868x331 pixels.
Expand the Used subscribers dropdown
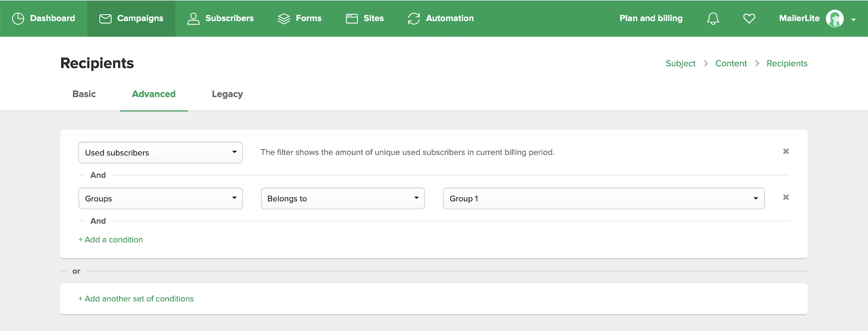160,152
